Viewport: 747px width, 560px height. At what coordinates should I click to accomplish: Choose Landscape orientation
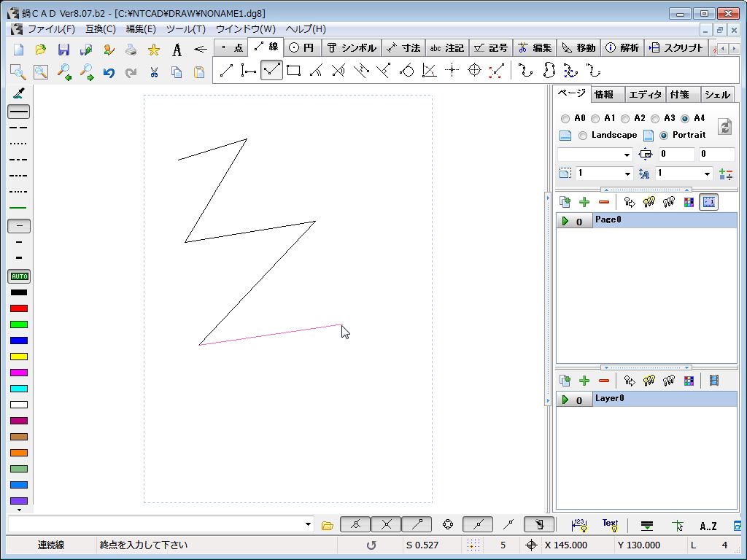(x=583, y=136)
